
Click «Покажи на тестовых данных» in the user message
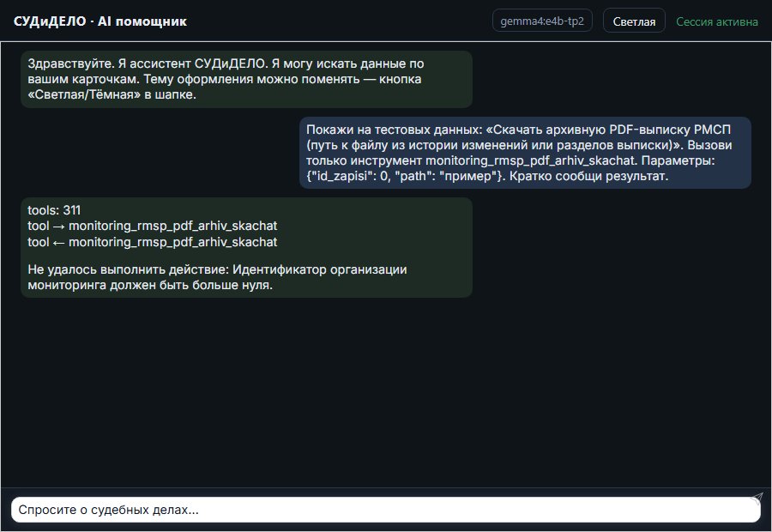tap(393, 130)
